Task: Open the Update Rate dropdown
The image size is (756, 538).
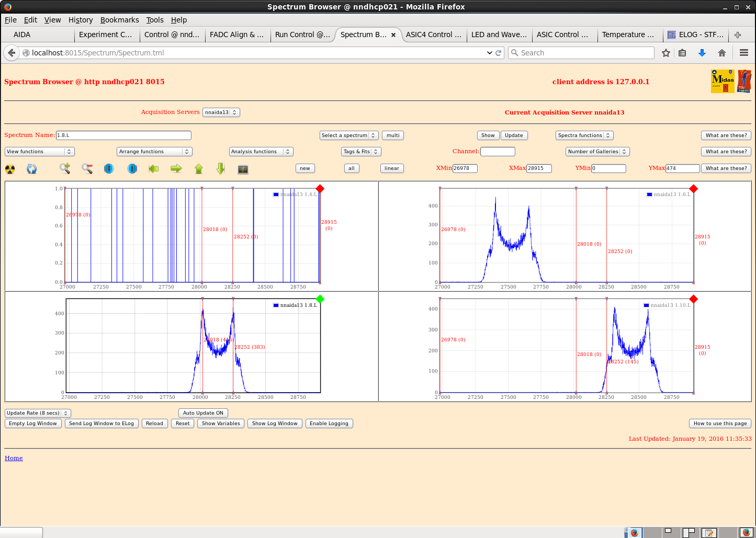Action: point(38,413)
